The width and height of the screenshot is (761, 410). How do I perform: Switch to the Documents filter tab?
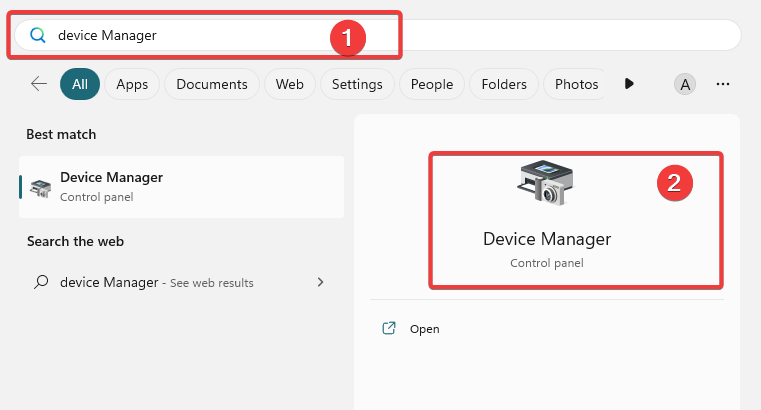coord(212,84)
